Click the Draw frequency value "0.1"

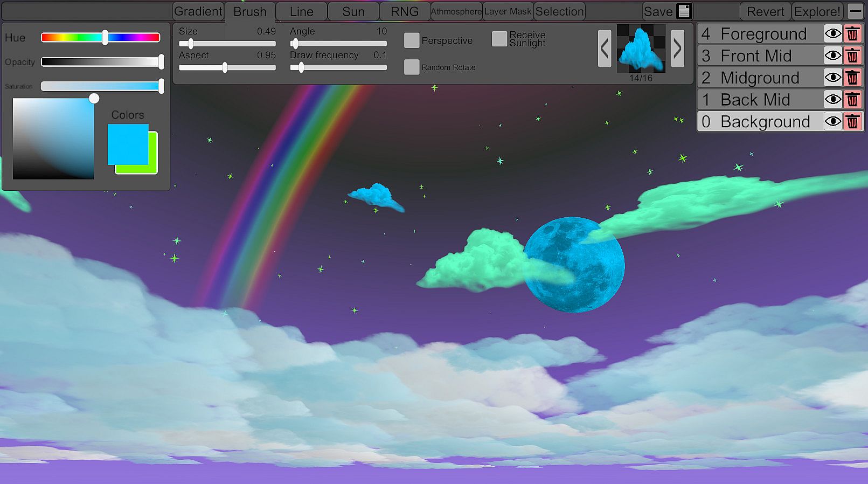point(380,55)
